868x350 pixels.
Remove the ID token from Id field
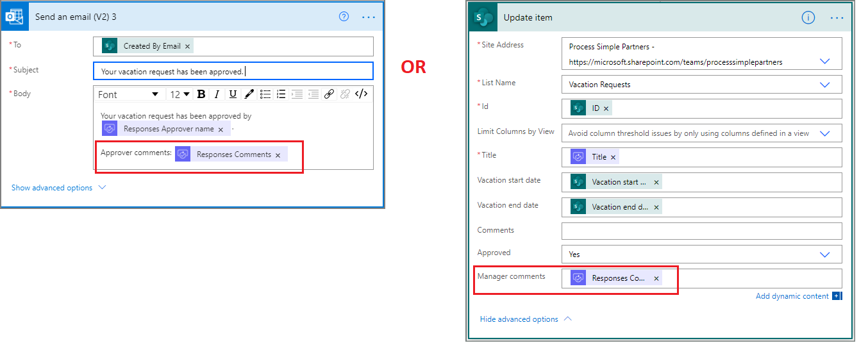pos(606,109)
